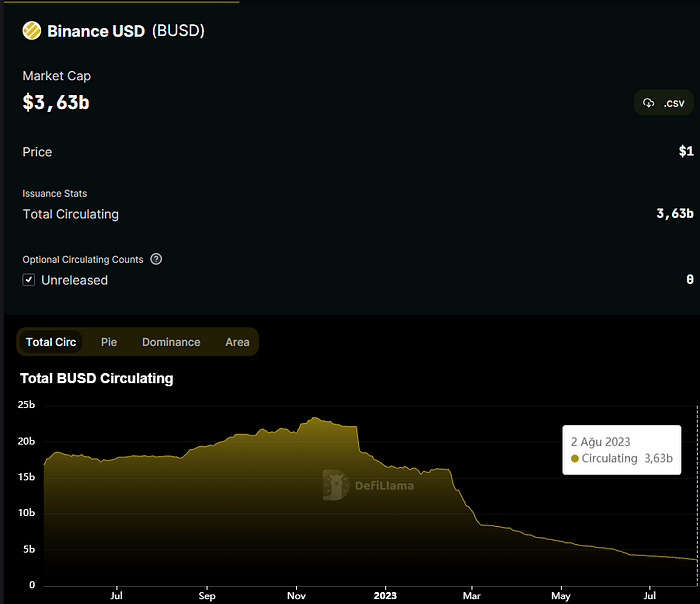This screenshot has height=604, width=700.
Task: Click the November peak of the chart line
Action: [x=315, y=418]
